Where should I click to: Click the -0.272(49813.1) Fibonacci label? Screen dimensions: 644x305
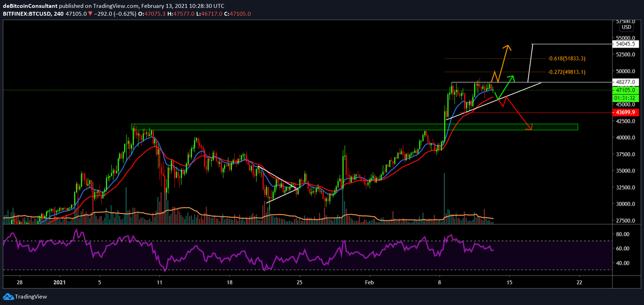click(x=567, y=72)
